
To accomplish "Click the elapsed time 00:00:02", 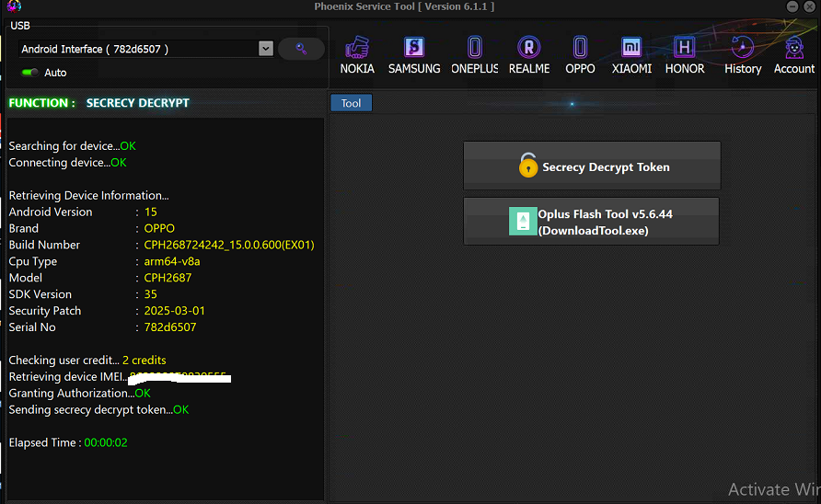I will (106, 442).
